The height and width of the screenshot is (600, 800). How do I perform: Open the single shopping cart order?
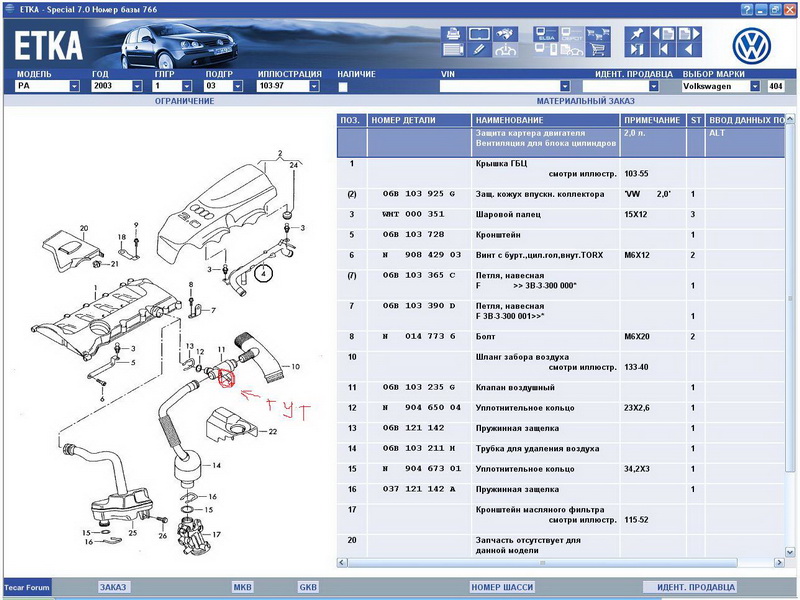597,49
